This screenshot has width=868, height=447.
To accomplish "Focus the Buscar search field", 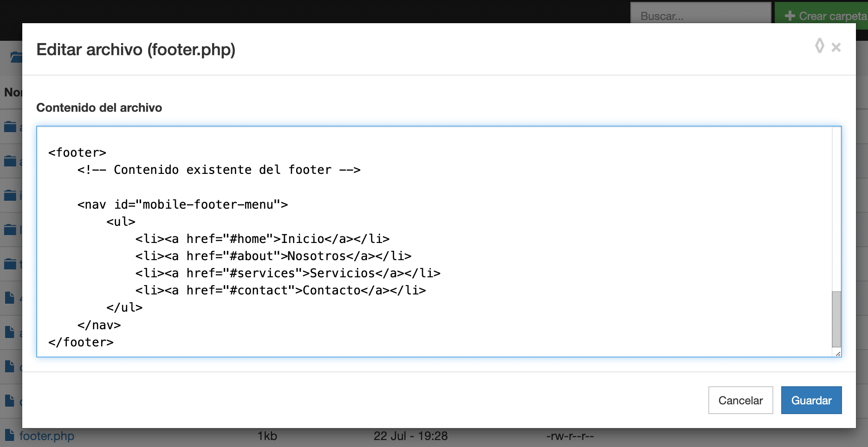I will pos(700,16).
